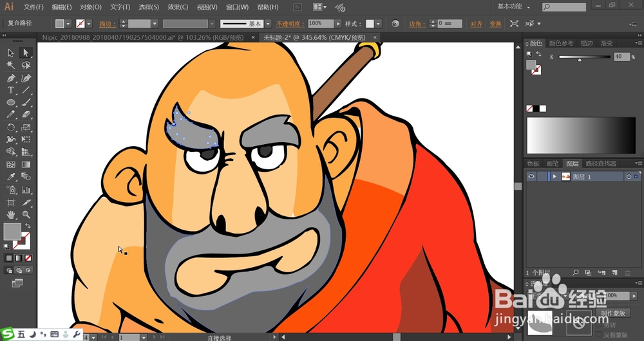Pick the Magic Wand tool
Viewport: 644px width, 341px height.
click(11, 65)
